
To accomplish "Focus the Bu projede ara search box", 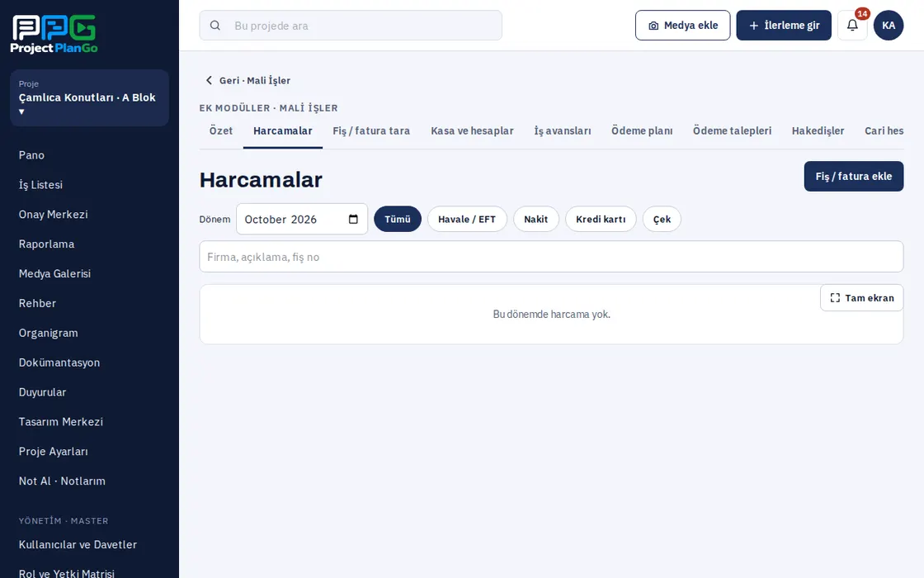I will (x=351, y=26).
